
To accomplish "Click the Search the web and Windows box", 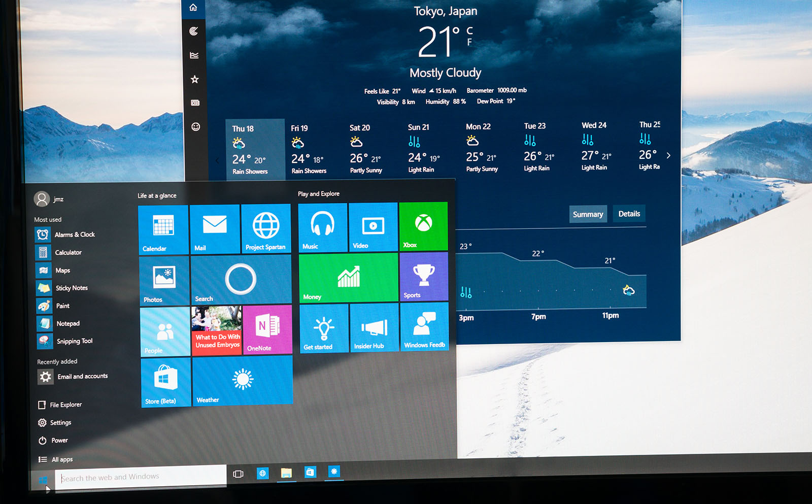I will coord(140,477).
